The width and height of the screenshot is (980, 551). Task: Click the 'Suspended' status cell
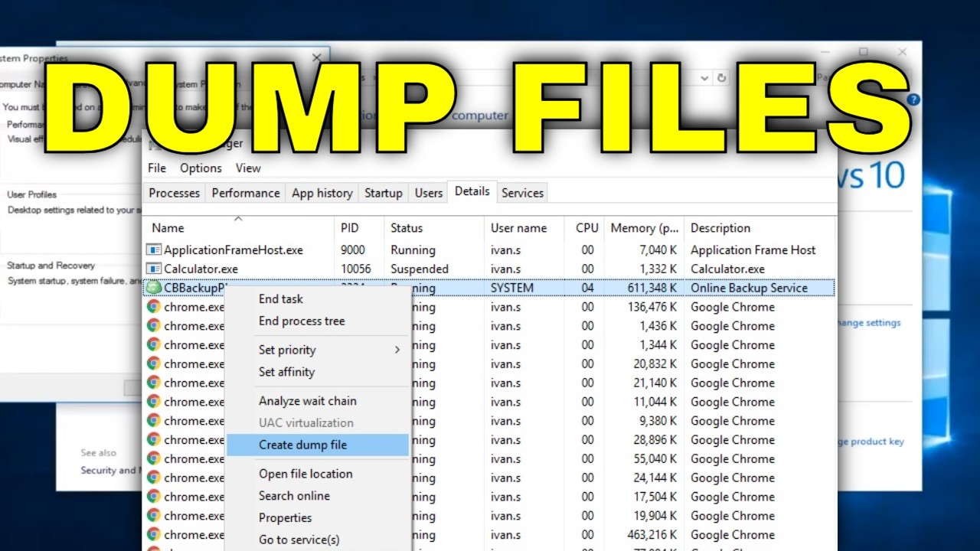420,269
